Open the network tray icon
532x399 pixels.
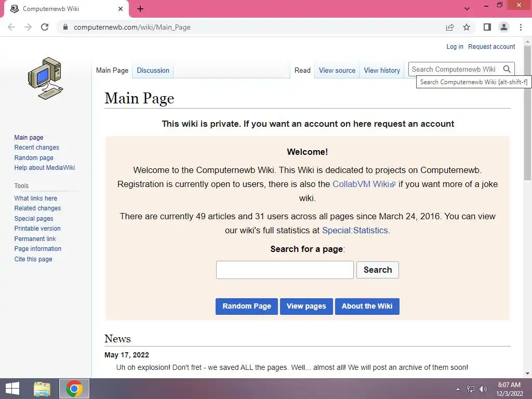point(471,389)
